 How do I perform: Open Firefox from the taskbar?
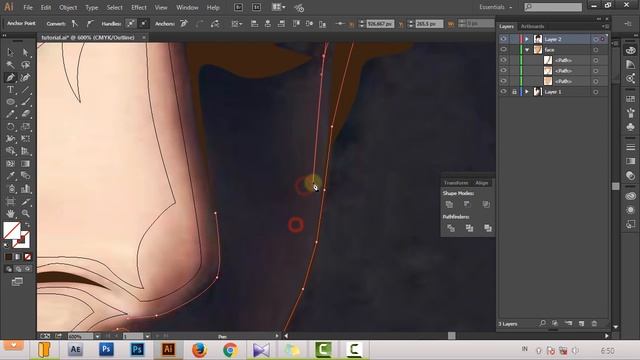click(199, 350)
